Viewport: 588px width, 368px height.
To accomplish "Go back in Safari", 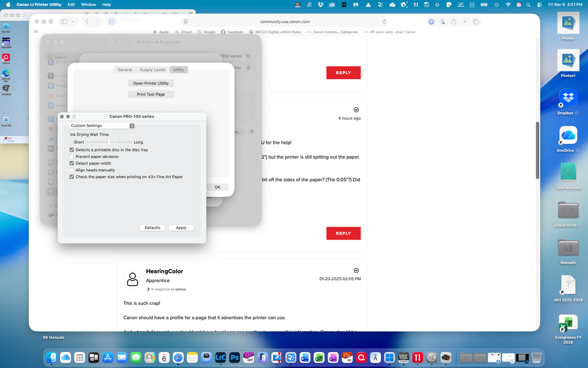I will point(87,22).
